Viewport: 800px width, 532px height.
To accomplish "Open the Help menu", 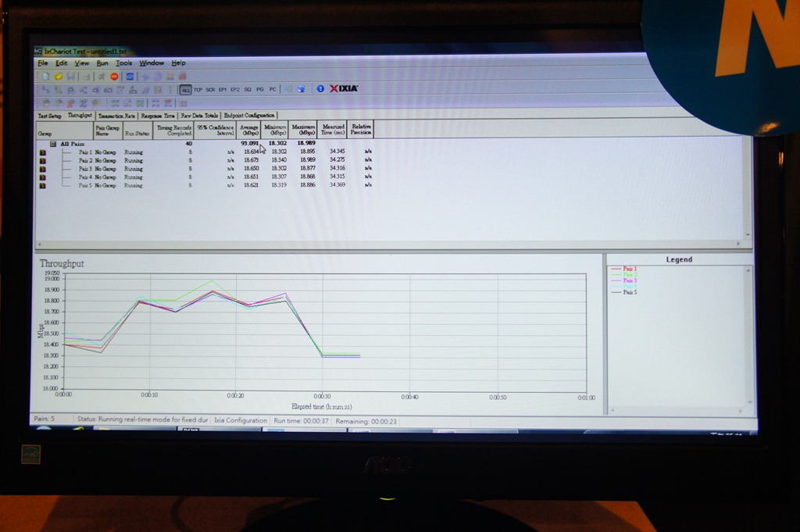I will (x=178, y=63).
